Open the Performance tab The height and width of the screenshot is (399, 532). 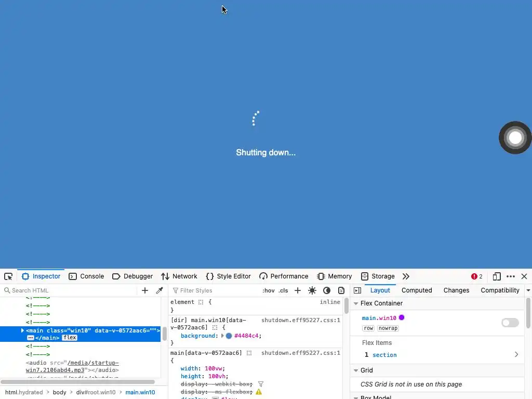coord(284,276)
